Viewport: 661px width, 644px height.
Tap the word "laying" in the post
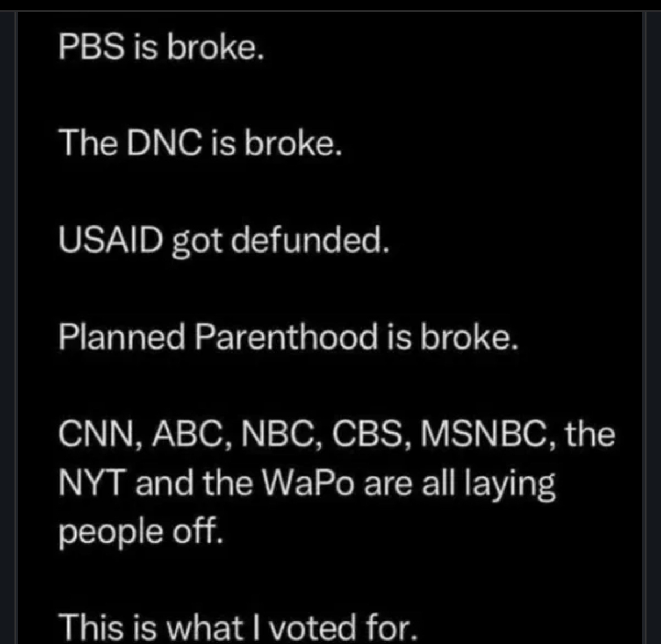(510, 485)
